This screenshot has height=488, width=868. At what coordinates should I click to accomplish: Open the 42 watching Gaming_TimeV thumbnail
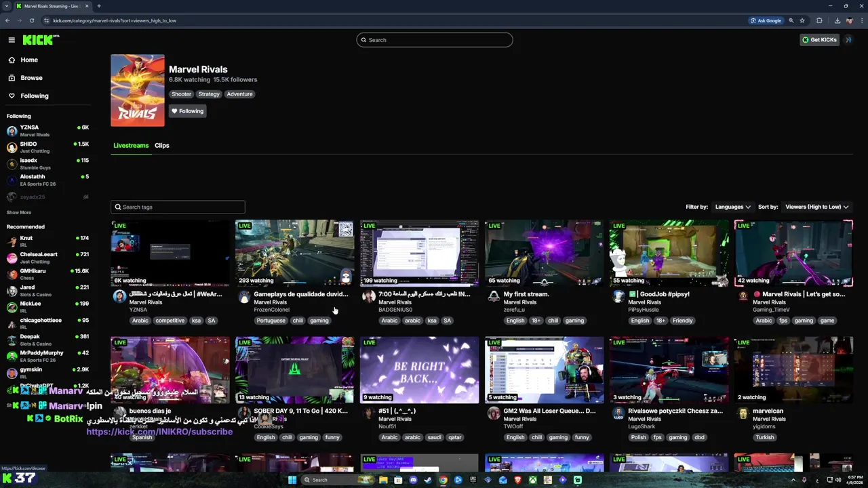point(793,253)
